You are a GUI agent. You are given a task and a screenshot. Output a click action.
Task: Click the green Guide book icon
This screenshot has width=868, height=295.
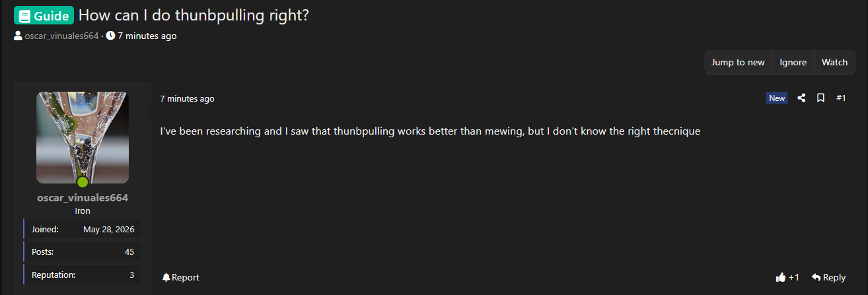point(24,15)
